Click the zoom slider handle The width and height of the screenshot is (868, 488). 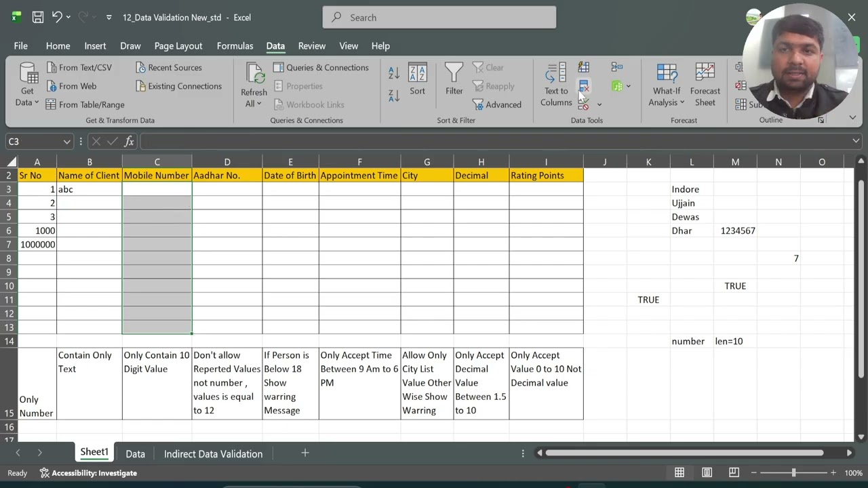[x=793, y=472]
